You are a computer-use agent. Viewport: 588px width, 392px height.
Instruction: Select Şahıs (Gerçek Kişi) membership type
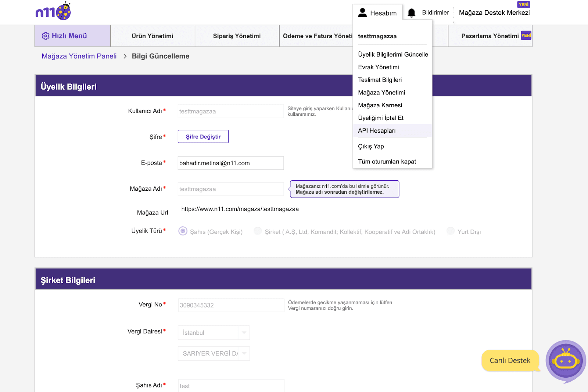(x=183, y=231)
